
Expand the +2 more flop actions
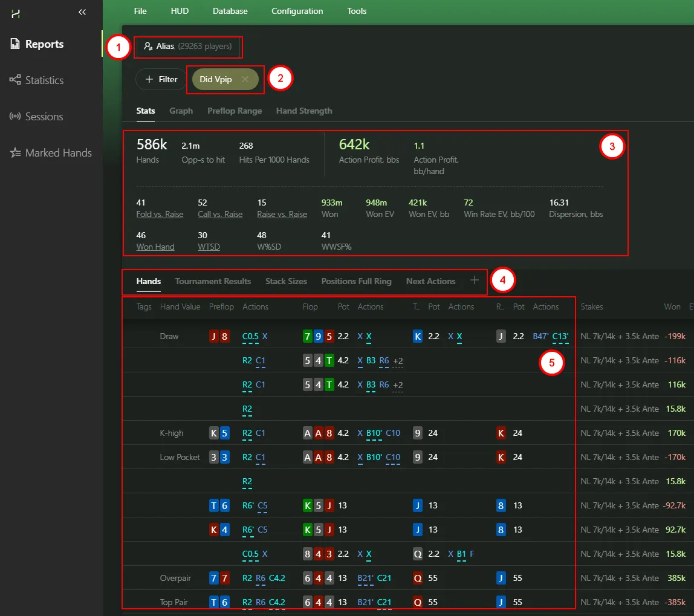click(x=398, y=361)
